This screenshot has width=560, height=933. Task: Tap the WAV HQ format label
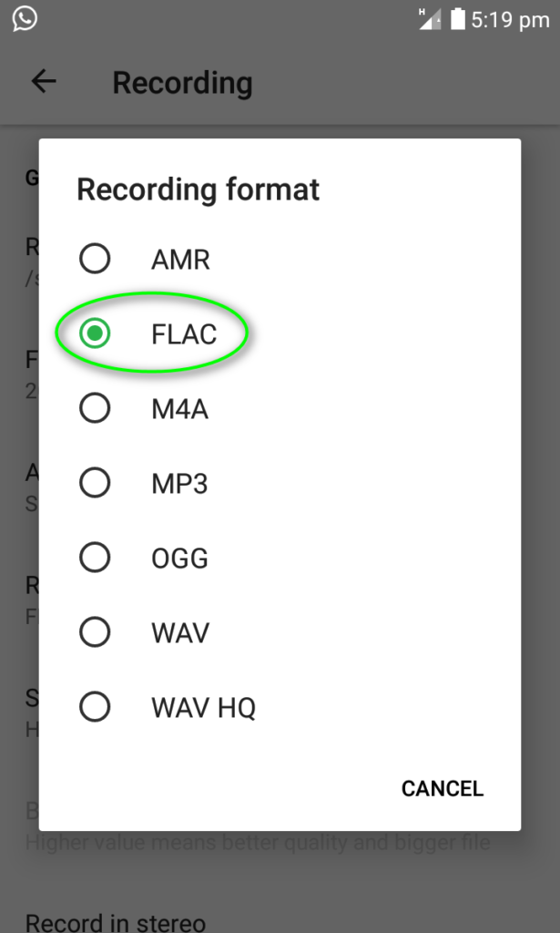[x=203, y=706]
